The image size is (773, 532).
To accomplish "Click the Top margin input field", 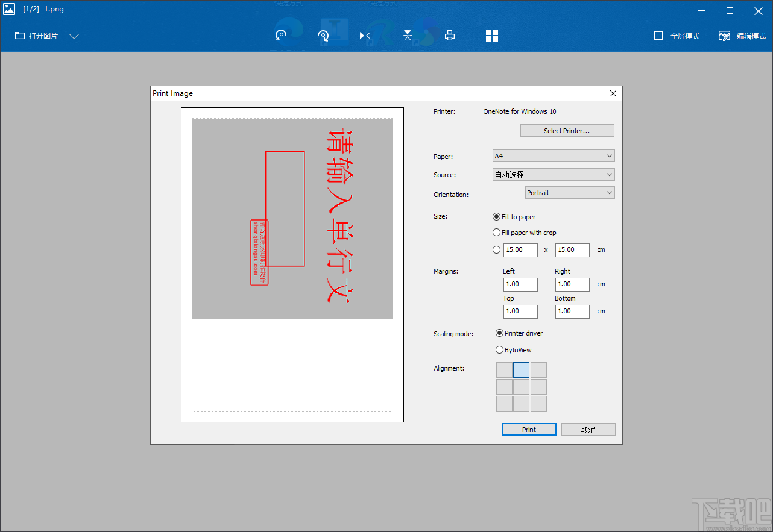I will (520, 311).
